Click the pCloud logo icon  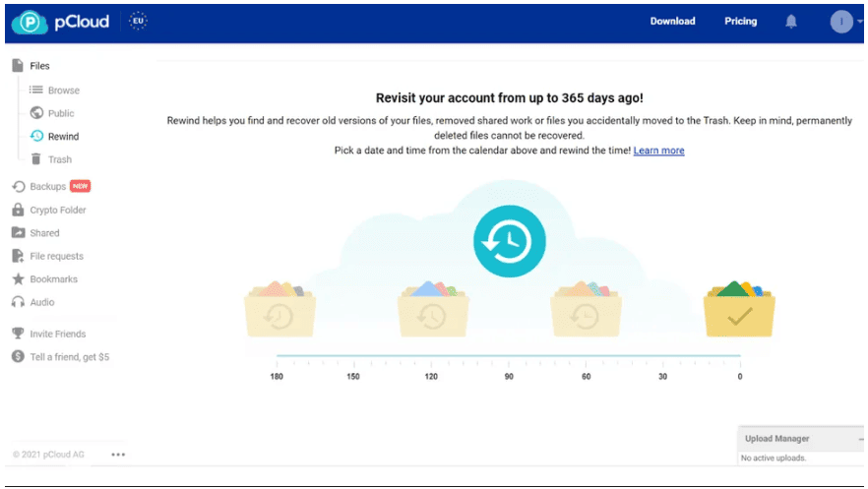[30, 22]
